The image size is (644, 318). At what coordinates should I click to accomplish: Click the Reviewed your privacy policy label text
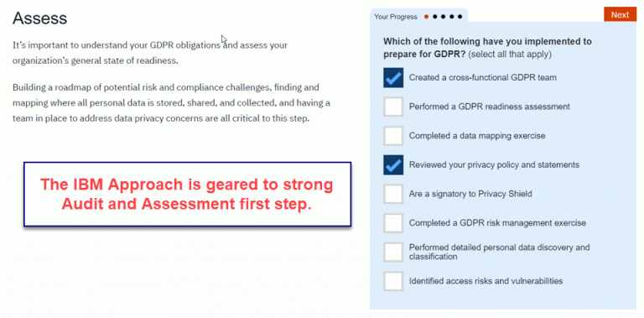(494, 164)
